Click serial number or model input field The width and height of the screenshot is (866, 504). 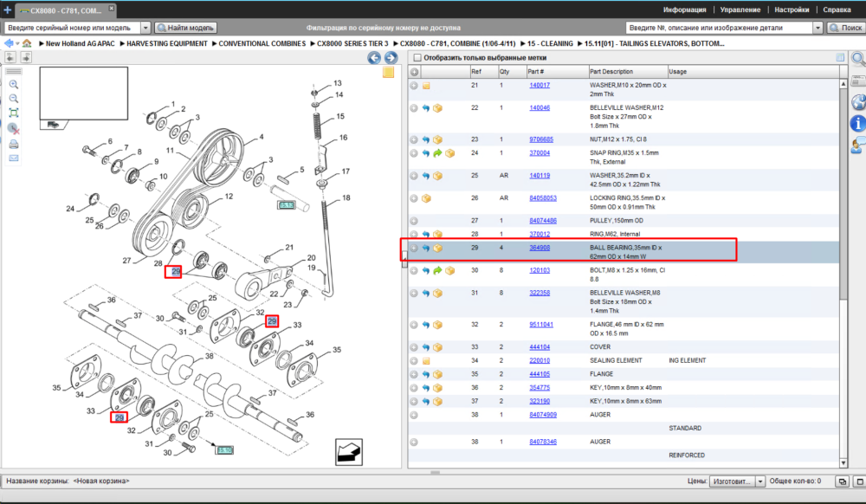click(x=73, y=28)
